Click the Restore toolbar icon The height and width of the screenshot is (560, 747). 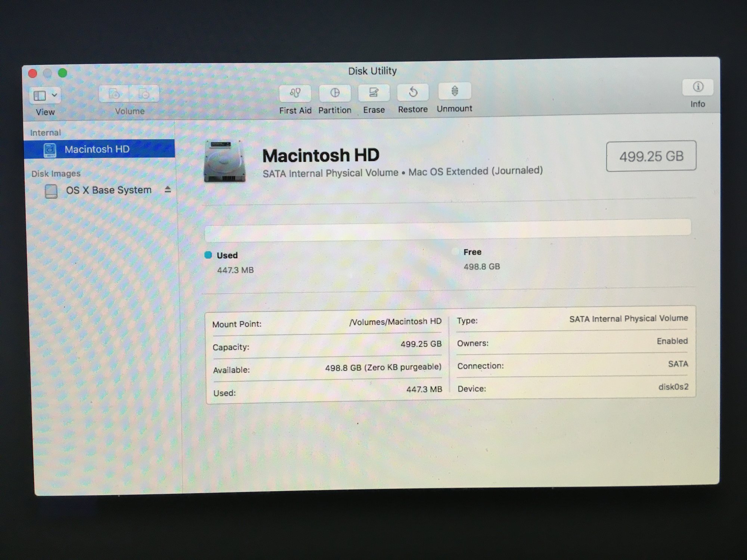[x=413, y=92]
